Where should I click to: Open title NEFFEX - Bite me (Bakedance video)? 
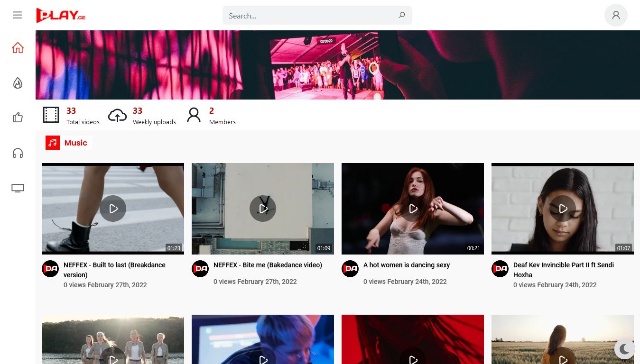(x=268, y=265)
